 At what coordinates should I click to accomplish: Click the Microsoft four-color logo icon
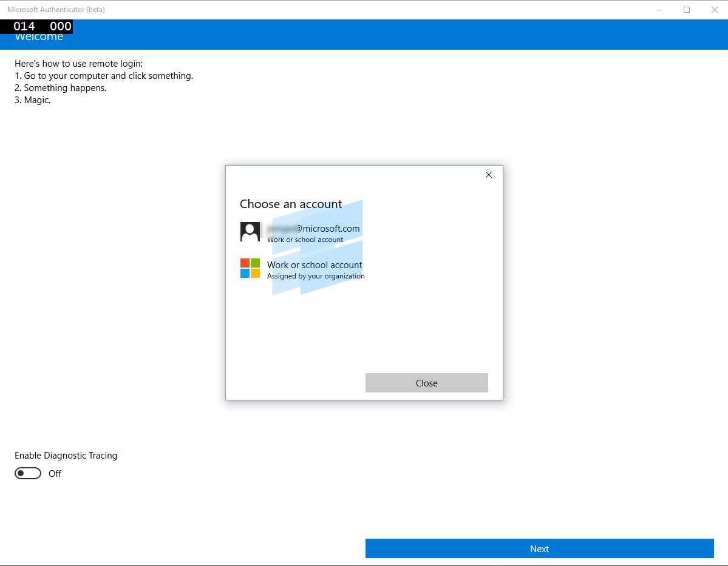250,268
